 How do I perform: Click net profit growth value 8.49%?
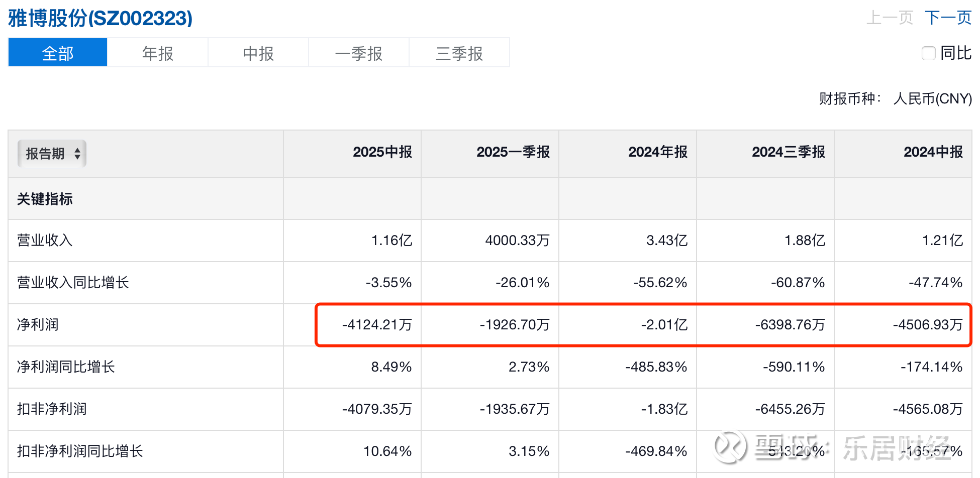click(391, 367)
